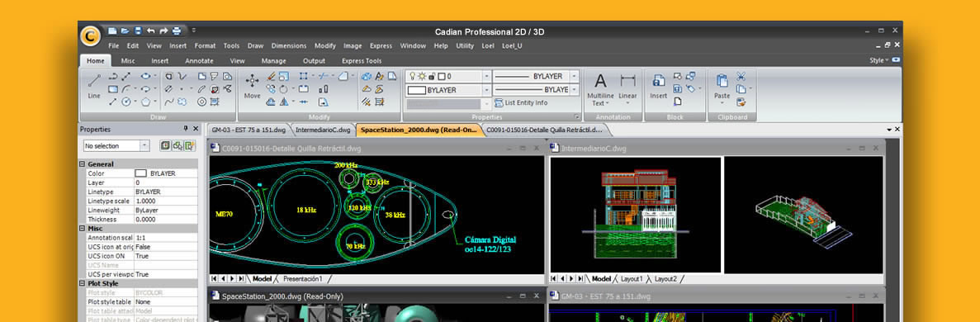Open the Express menu

pos(381,45)
